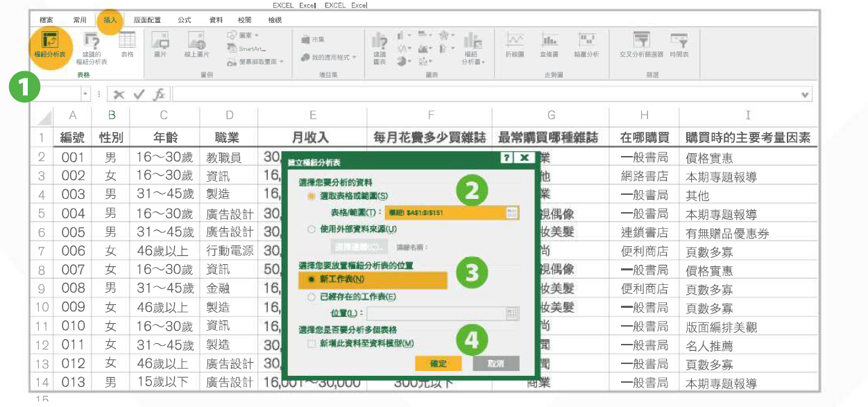Click cell 連鎖書店 in column H
Viewport: 868px width, 407px height.
tap(645, 233)
